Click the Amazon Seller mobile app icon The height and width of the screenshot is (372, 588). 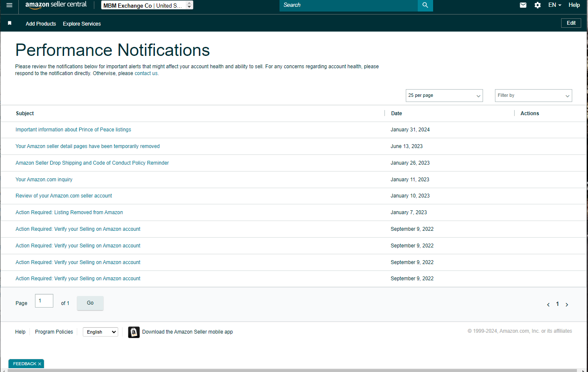(x=134, y=332)
